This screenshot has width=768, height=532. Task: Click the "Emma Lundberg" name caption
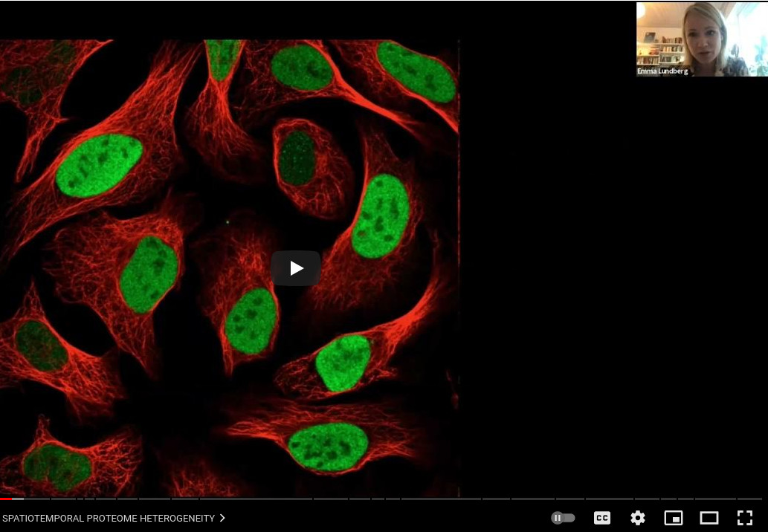[x=662, y=71]
